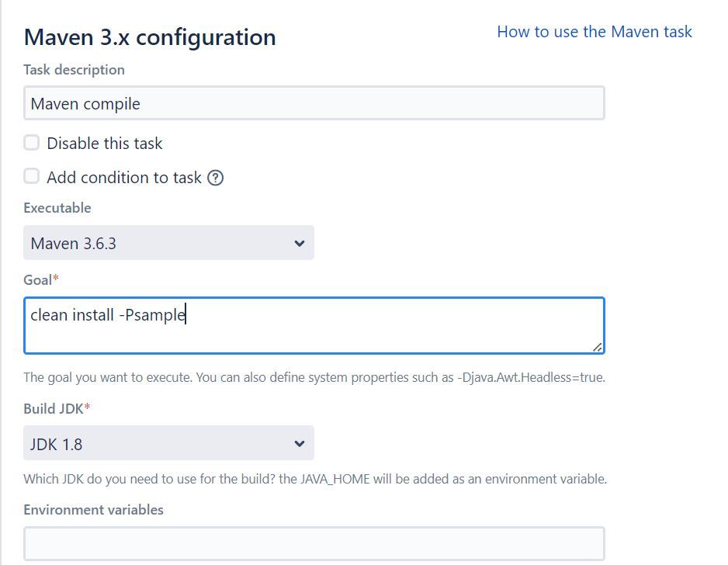Click the empty Environment variables input box
The height and width of the screenshot is (565, 728).
[314, 543]
